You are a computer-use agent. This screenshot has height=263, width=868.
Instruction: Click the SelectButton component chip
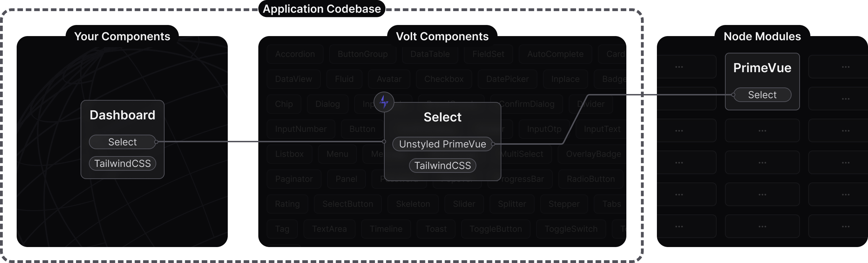coord(348,204)
